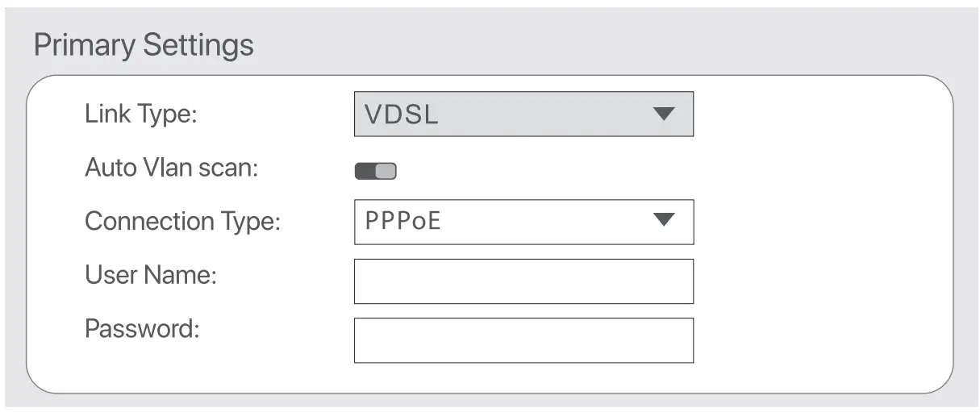
Task: Click empty space right of the Password field
Action: [815, 340]
